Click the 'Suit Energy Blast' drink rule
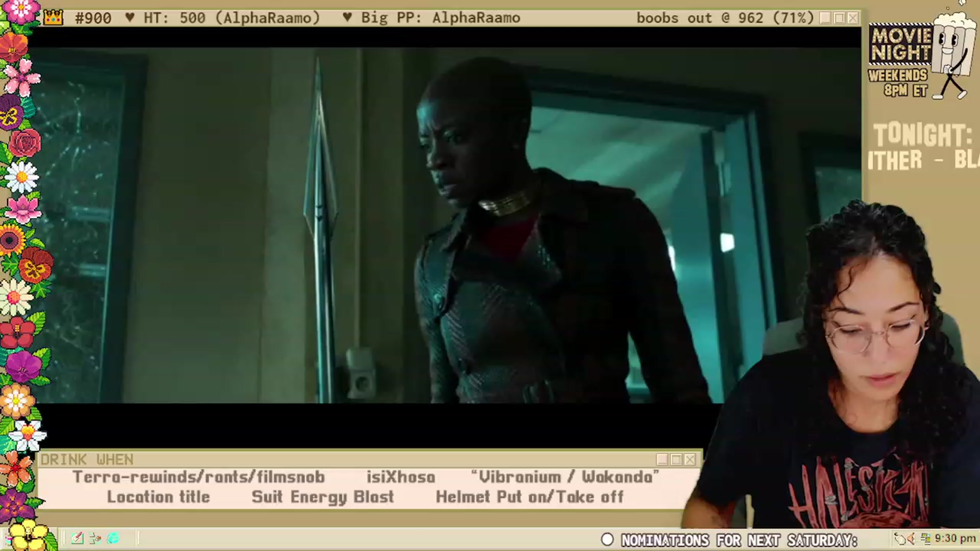The image size is (980, 551). pos(323,497)
